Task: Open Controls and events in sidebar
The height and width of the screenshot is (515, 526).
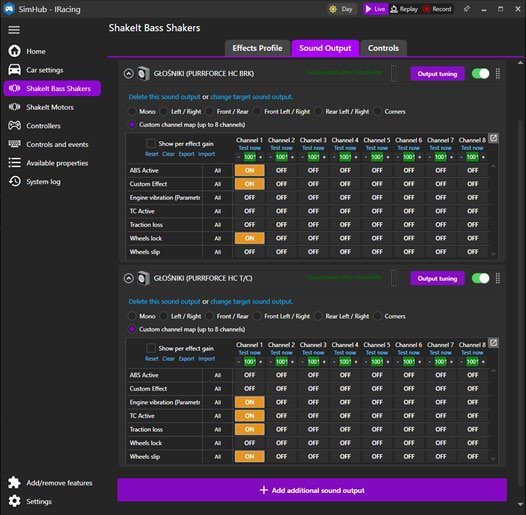Action: pos(52,144)
